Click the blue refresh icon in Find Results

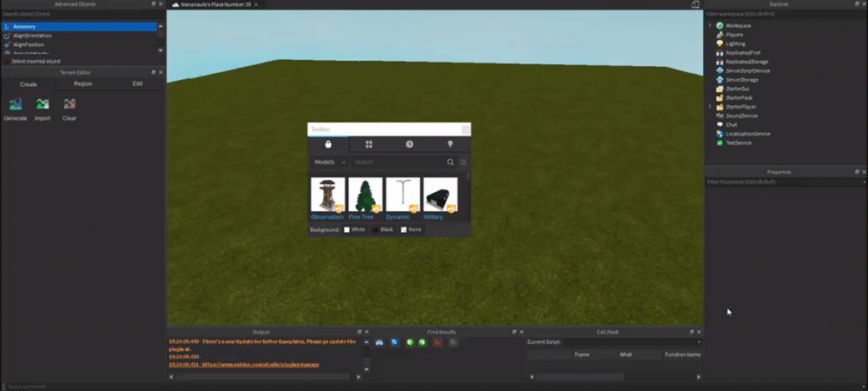click(x=394, y=343)
